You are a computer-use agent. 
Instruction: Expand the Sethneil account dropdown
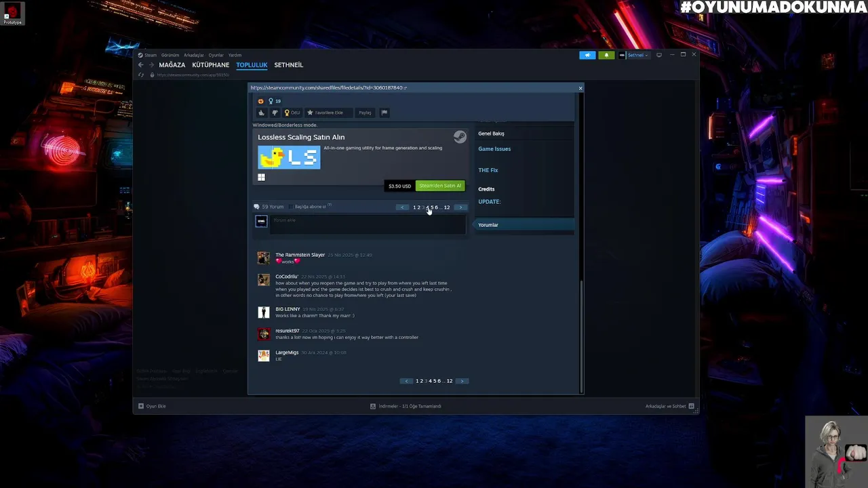point(634,55)
